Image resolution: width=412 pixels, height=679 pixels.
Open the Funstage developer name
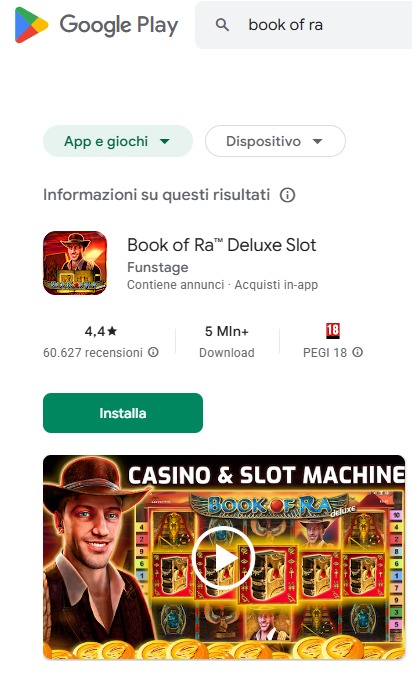click(x=158, y=267)
